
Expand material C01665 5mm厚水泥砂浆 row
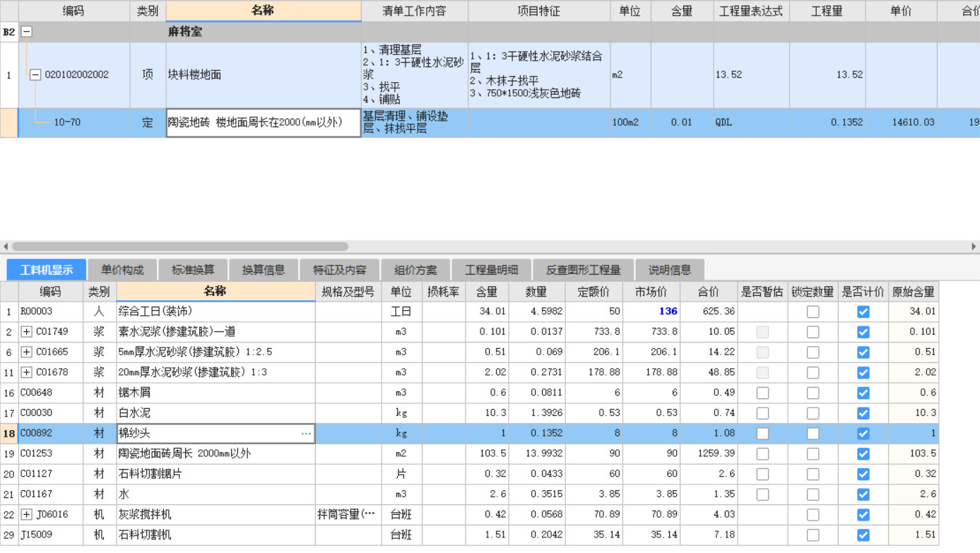tap(26, 352)
